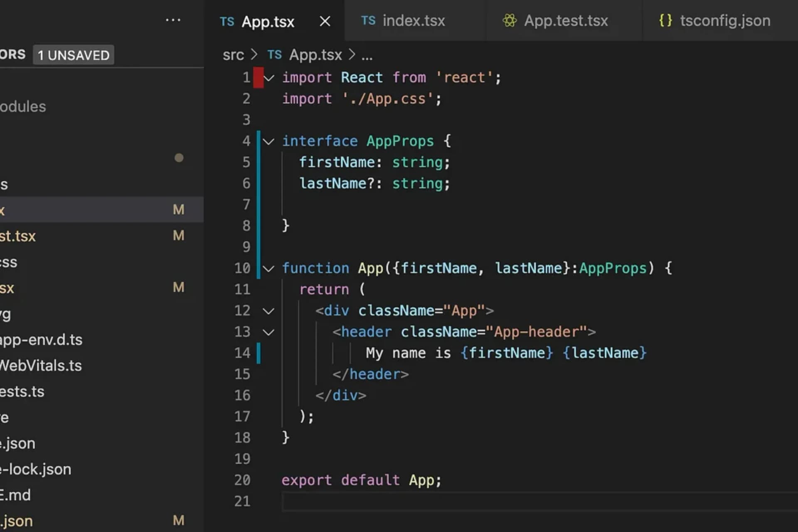Click '{lastName}' expression on line 14
798x532 pixels.
tap(605, 353)
